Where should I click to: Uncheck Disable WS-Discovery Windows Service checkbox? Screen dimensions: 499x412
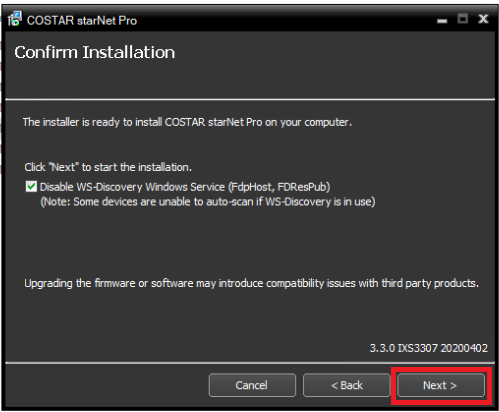[x=31, y=186]
